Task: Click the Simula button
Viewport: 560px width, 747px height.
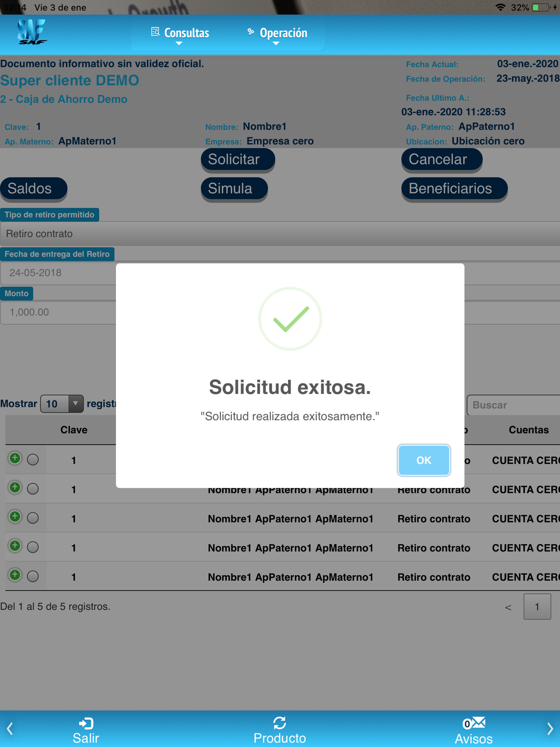Action: pyautogui.click(x=234, y=188)
